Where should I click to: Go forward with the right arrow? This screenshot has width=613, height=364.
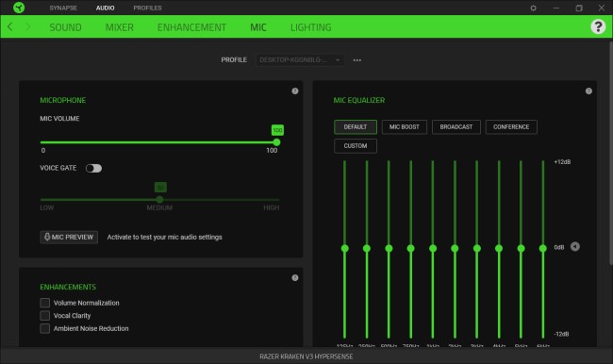[x=27, y=26]
